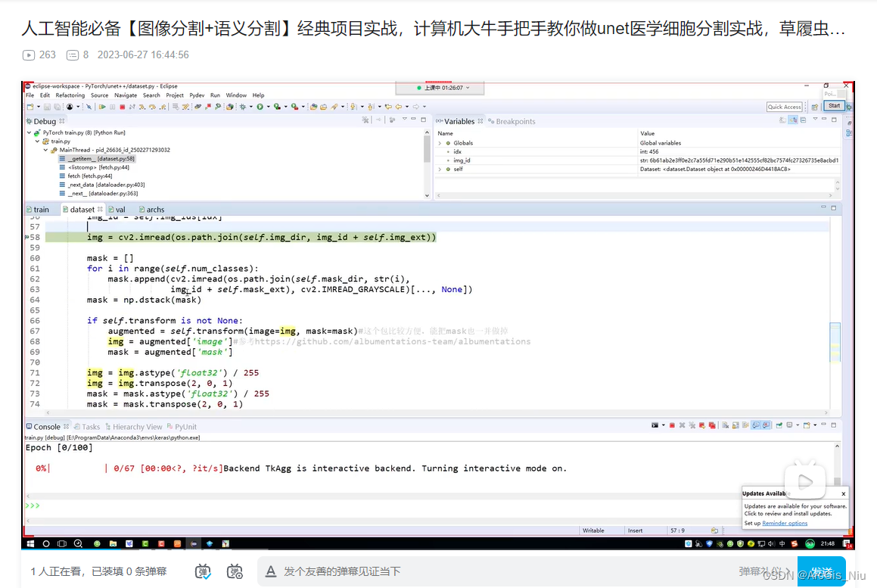This screenshot has height=588, width=877.
Task: Click the yellow Back navigation arrow icon
Action: tap(398, 106)
